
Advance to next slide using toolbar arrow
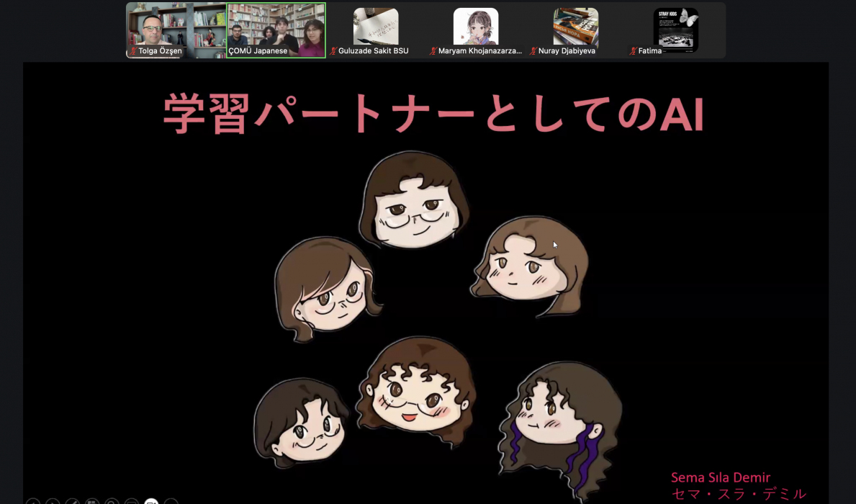tap(53, 502)
